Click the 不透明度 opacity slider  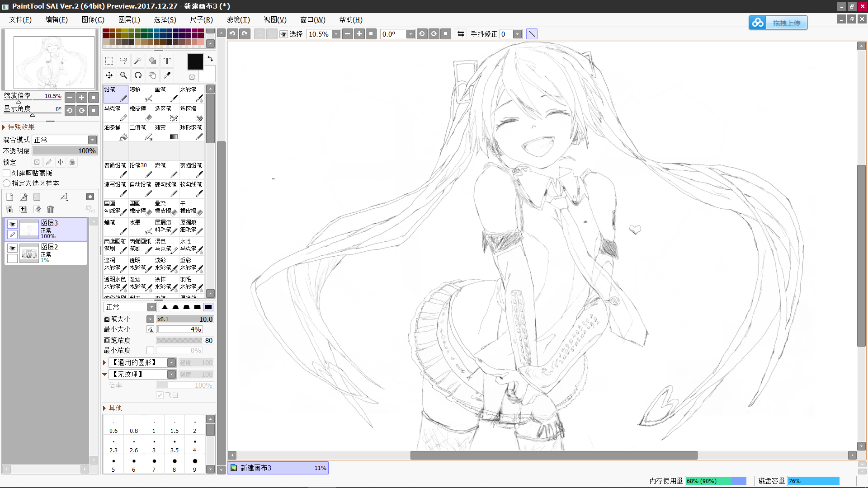coord(64,151)
